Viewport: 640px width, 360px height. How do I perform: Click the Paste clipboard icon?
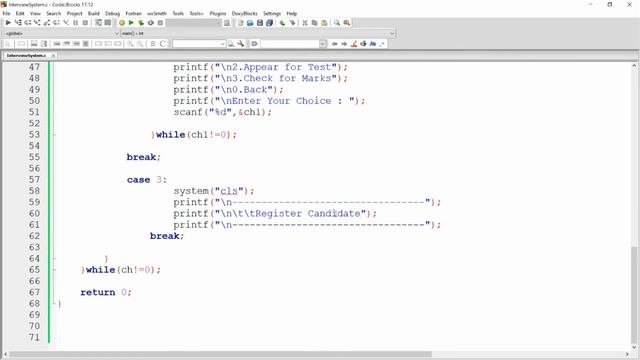coord(324,23)
